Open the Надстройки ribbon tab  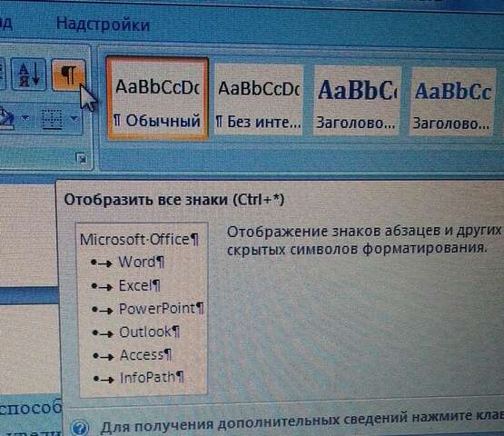pyautogui.click(x=104, y=25)
